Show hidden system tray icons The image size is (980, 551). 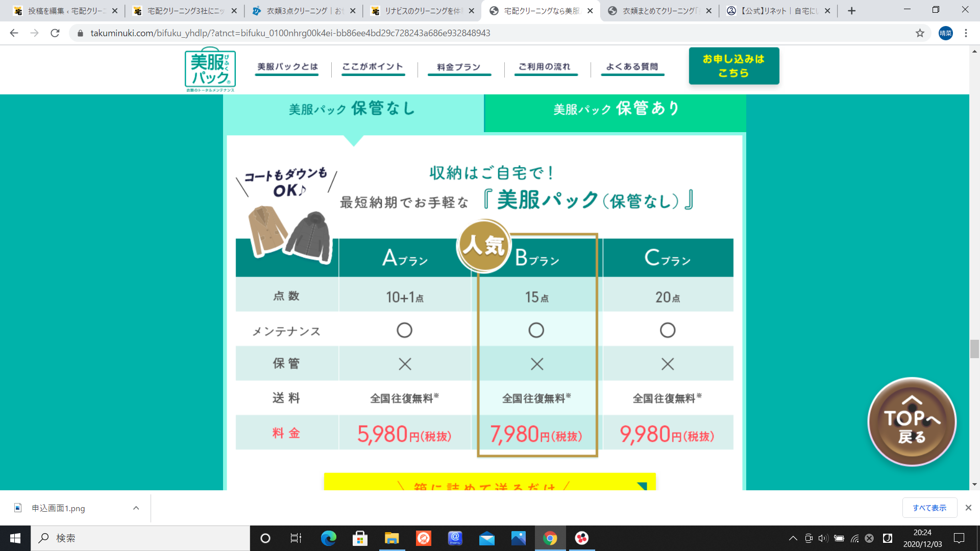tap(793, 538)
